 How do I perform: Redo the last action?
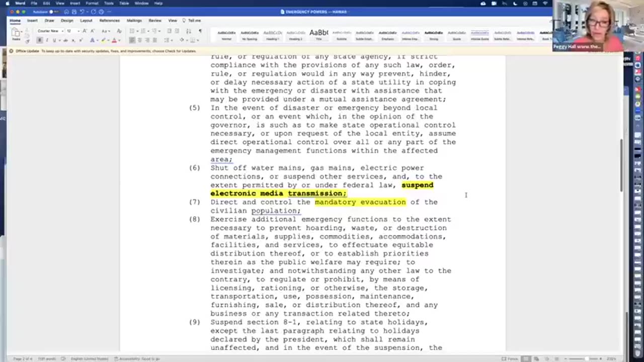(93, 12)
